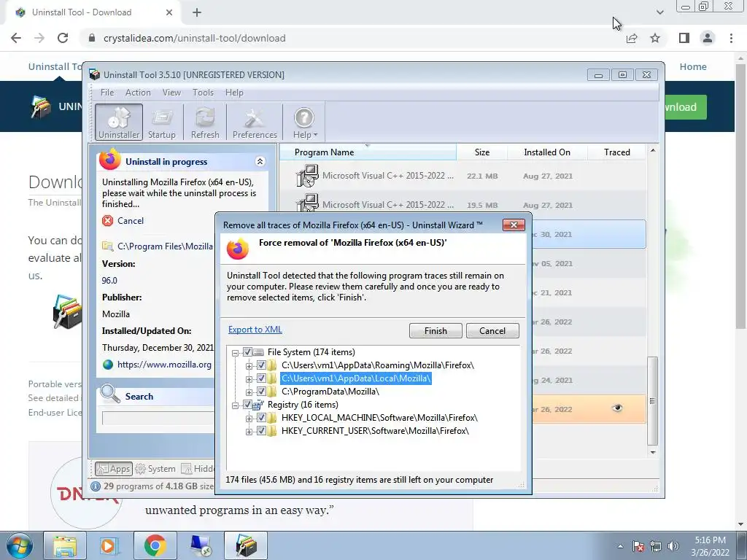Click the Refresh toolbar icon

click(205, 122)
